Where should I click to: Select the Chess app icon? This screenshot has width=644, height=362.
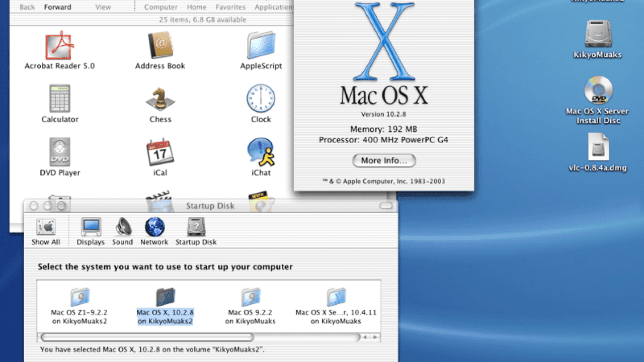(160, 99)
